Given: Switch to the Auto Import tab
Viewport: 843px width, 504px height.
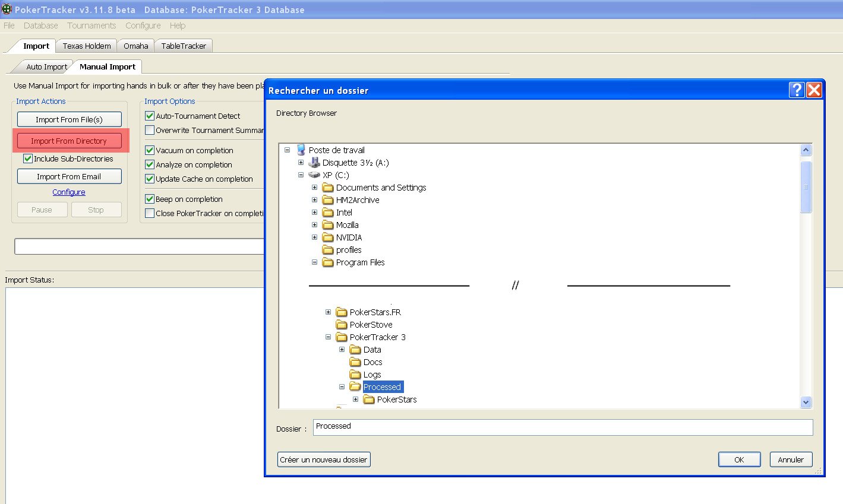Looking at the screenshot, I should pos(46,66).
